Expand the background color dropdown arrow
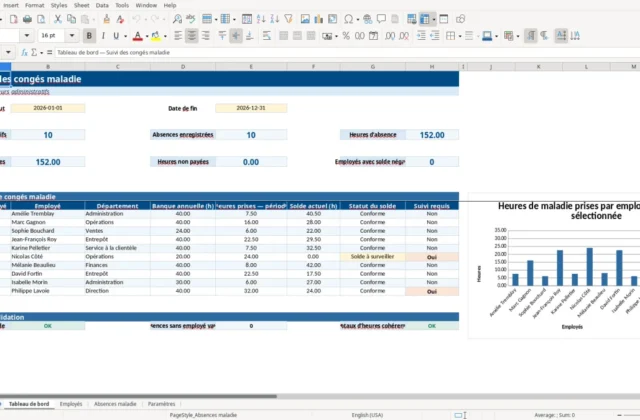The height and width of the screenshot is (420, 640). point(496,36)
